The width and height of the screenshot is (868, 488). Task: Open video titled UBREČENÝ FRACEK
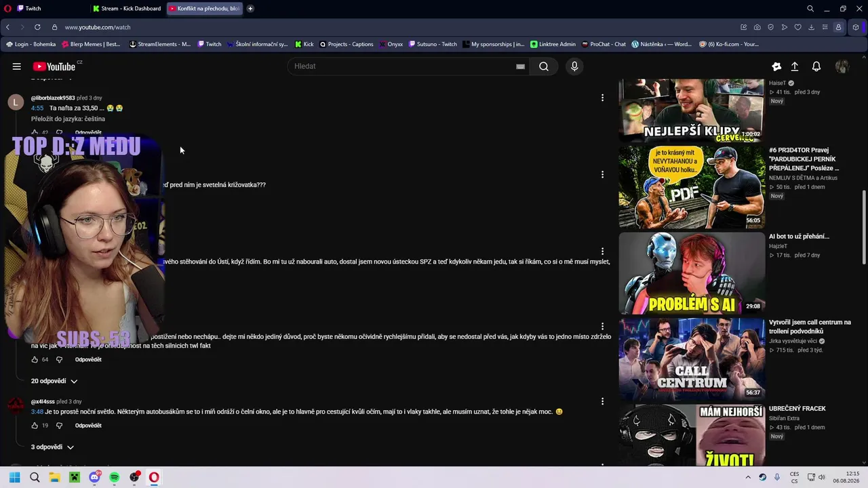pos(797,409)
